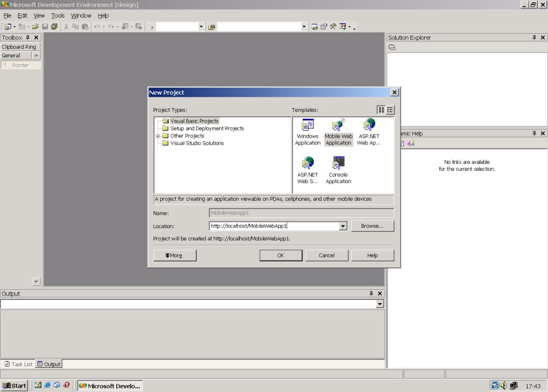Click the Browse... button
The image size is (548, 392).
click(372, 226)
